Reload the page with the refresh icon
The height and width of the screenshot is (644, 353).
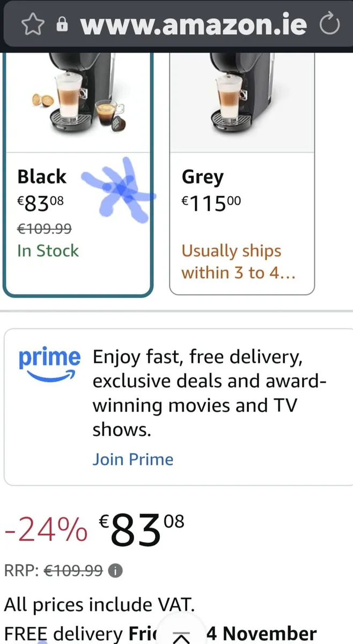[x=329, y=25]
